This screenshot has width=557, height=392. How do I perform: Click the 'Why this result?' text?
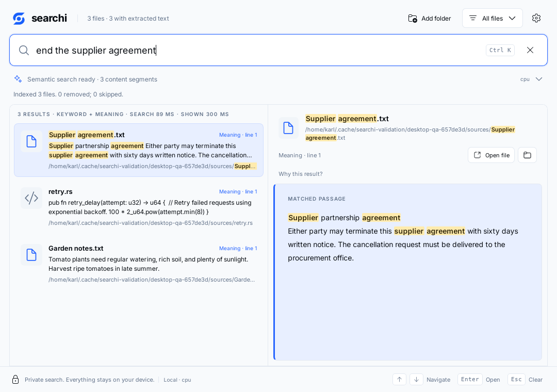(x=301, y=174)
